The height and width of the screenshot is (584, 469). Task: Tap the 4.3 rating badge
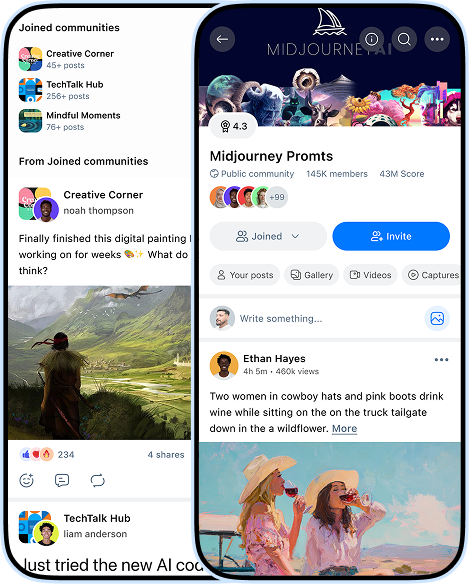(234, 126)
